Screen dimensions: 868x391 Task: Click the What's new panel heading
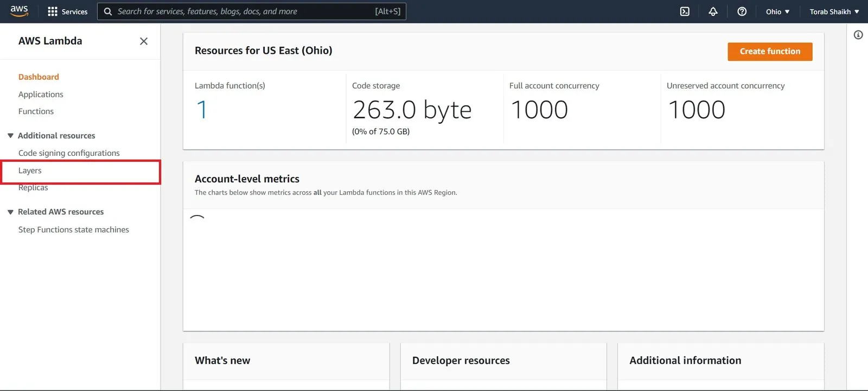[222, 361]
